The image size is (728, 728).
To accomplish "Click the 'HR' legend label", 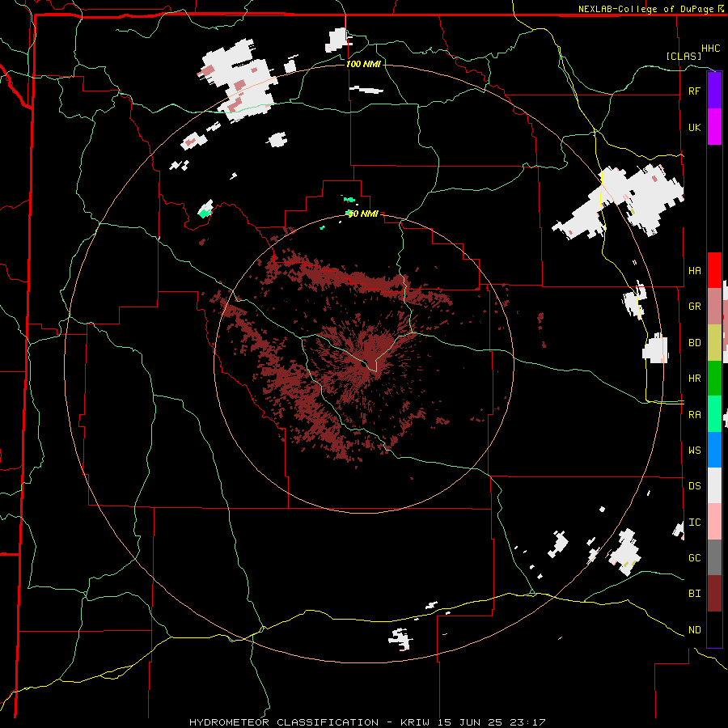I will click(x=694, y=379).
